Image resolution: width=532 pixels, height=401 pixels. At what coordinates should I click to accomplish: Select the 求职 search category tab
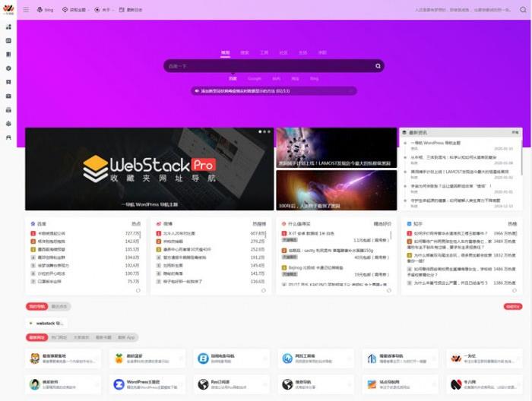pos(322,52)
